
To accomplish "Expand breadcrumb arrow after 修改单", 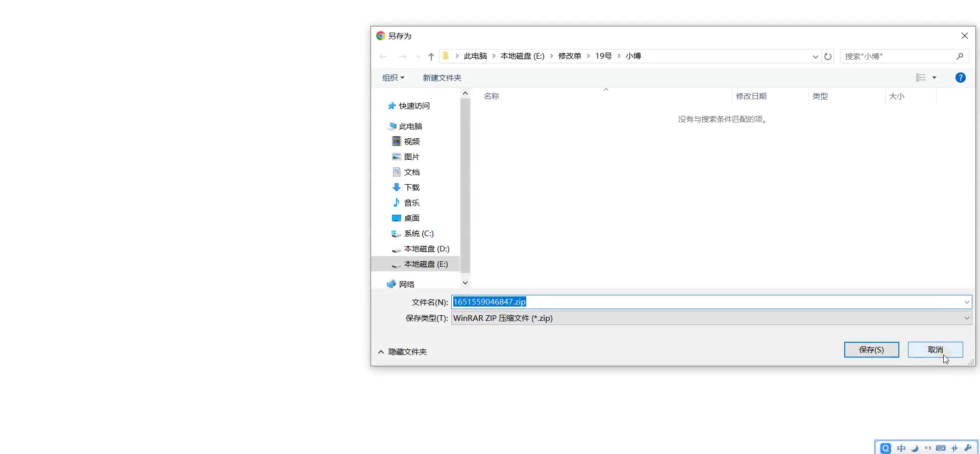I will 588,56.
